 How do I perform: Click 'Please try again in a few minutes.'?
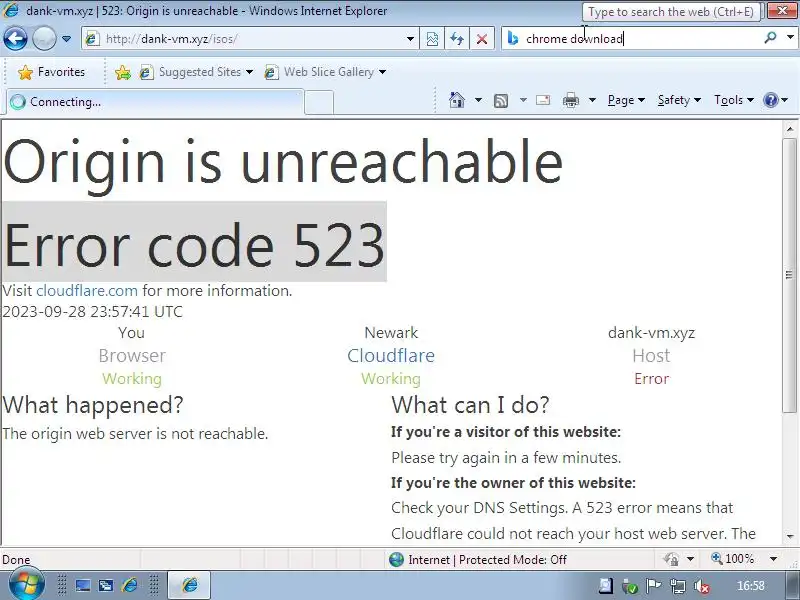tap(506, 458)
